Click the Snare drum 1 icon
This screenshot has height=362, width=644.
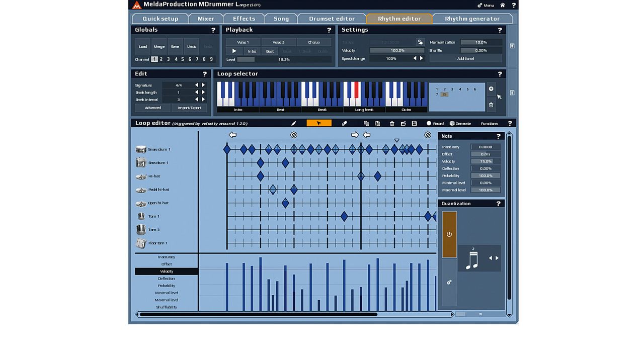(x=141, y=149)
